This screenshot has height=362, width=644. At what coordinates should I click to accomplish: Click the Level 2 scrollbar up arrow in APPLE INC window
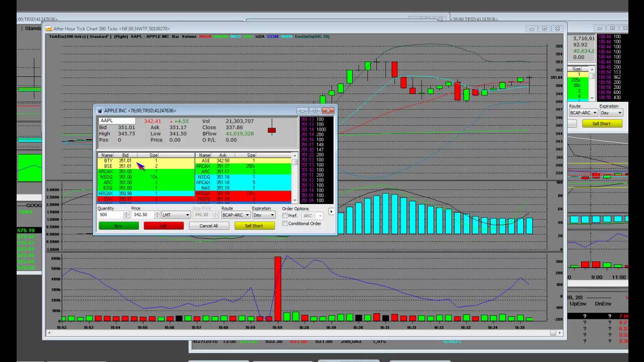coord(295,155)
